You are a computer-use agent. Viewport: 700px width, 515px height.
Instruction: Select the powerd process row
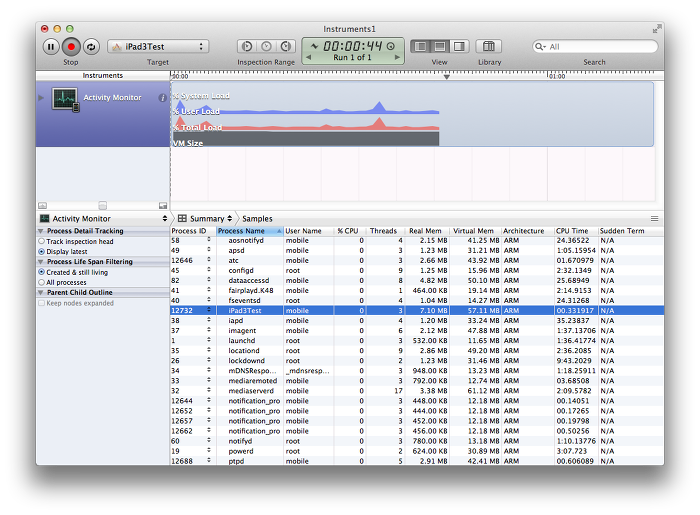pos(417,451)
